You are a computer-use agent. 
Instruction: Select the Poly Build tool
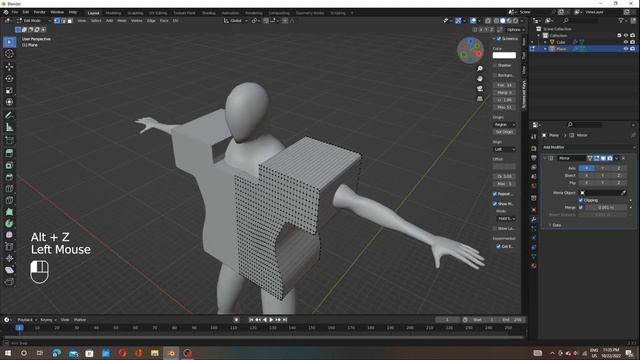[9, 212]
